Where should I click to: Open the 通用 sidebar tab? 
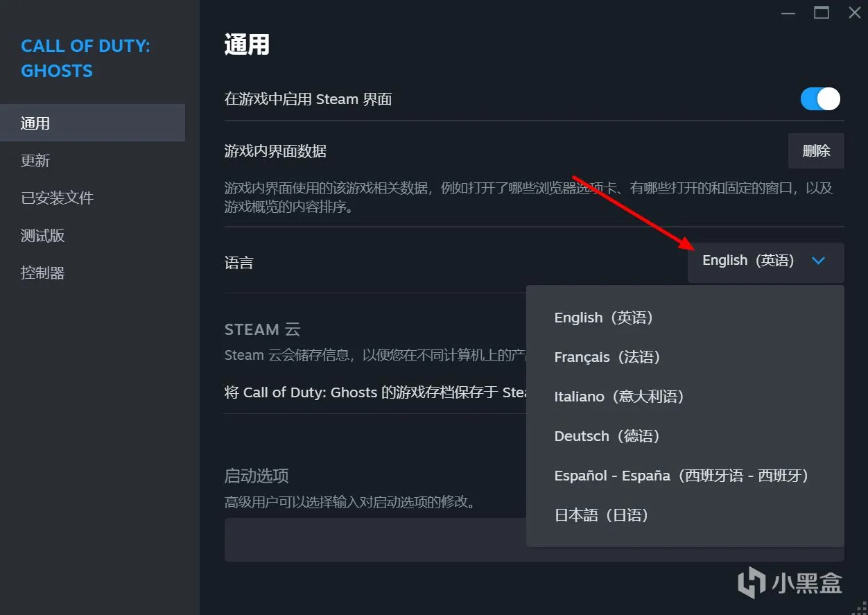click(92, 123)
